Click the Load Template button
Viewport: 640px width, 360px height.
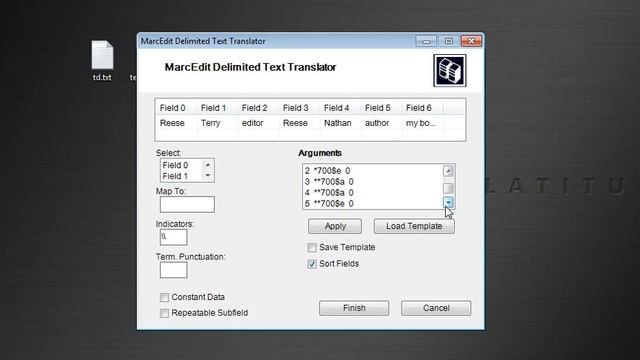(414, 226)
